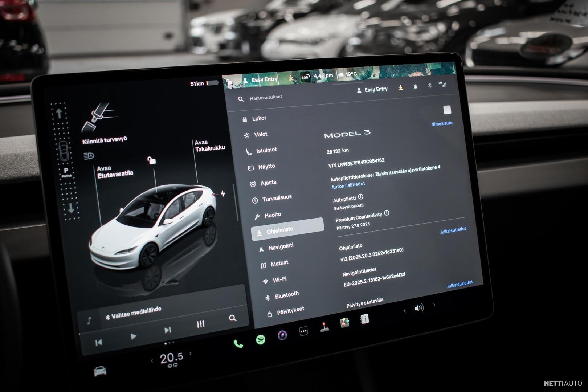Select the Navigointi settings menu
This screenshot has width=588, height=392.
(x=281, y=247)
